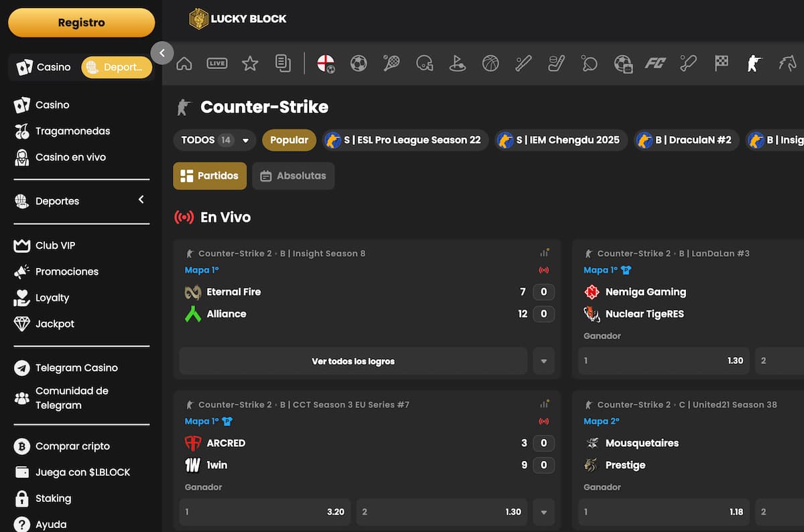Select the ice hockey sport icon
This screenshot has width=804, height=532.
[556, 64]
